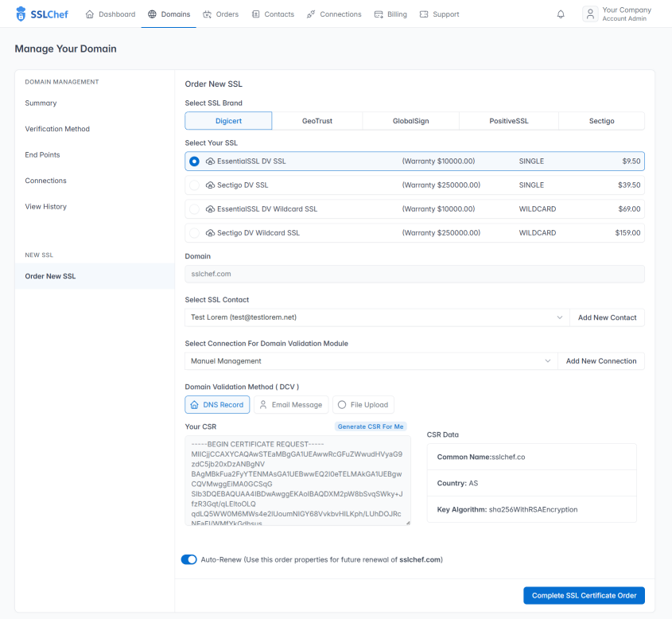Toggle the Auto-Renew switch
672x619 pixels.
(189, 559)
